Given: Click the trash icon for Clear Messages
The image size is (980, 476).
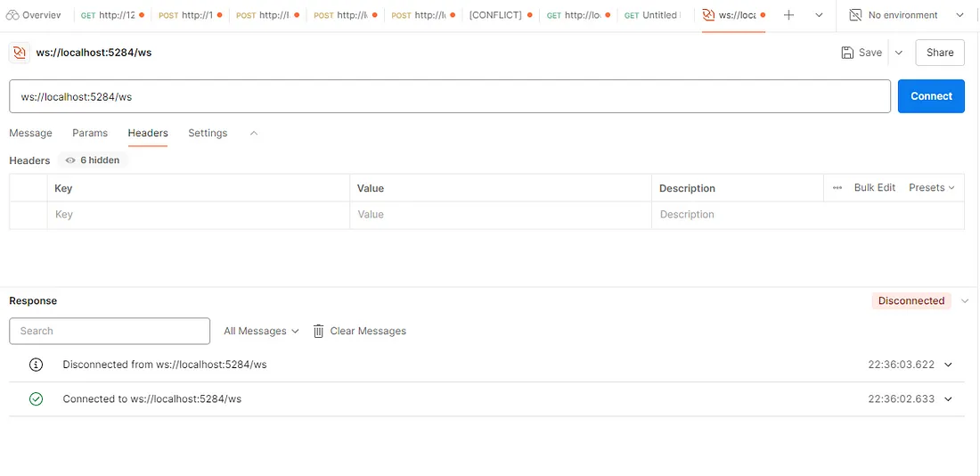Looking at the screenshot, I should point(319,331).
